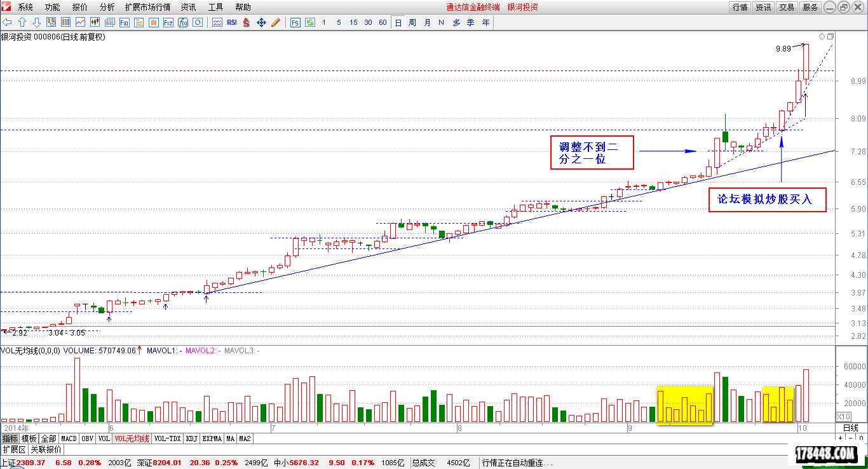This screenshot has height=469, width=868.
Task: Select the 指标 tab
Action: coord(10,438)
